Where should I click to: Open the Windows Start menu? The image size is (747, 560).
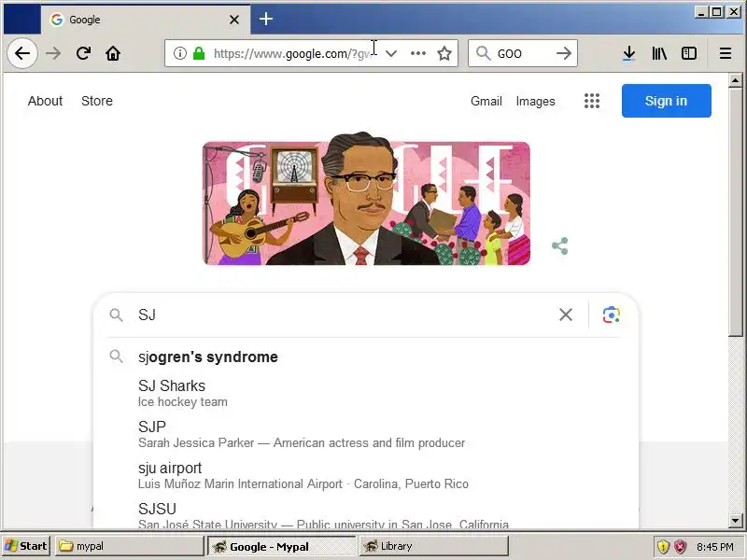[x=26, y=546]
